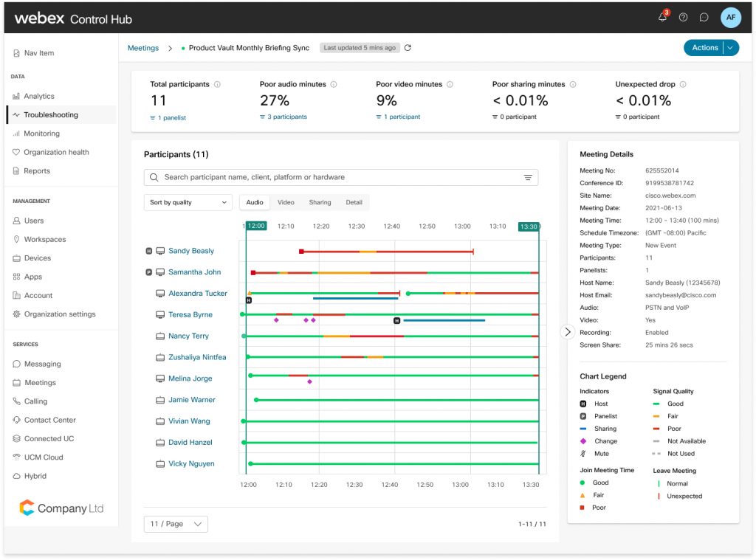Open the 11 per Page selector
The width and height of the screenshot is (756, 560).
(x=175, y=524)
